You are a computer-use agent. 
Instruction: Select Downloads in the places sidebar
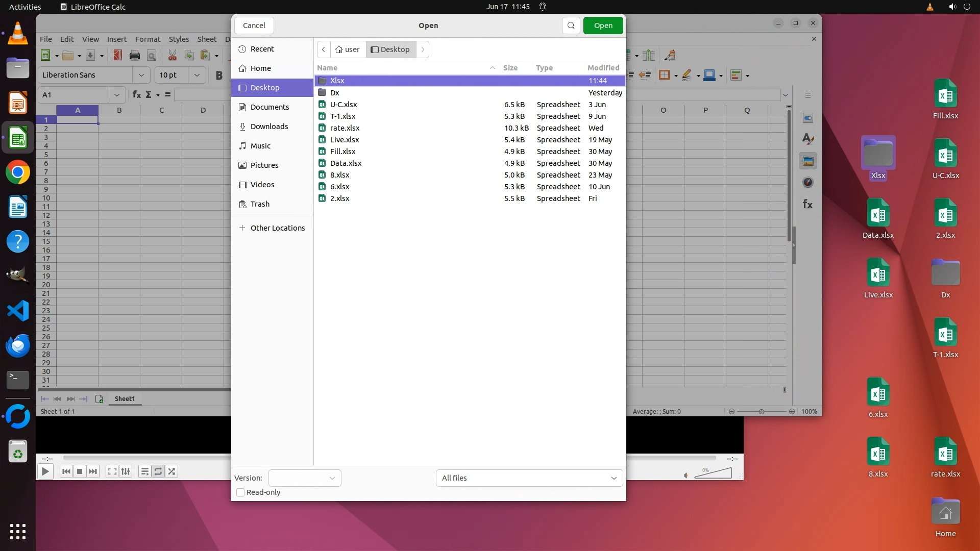tap(269, 127)
